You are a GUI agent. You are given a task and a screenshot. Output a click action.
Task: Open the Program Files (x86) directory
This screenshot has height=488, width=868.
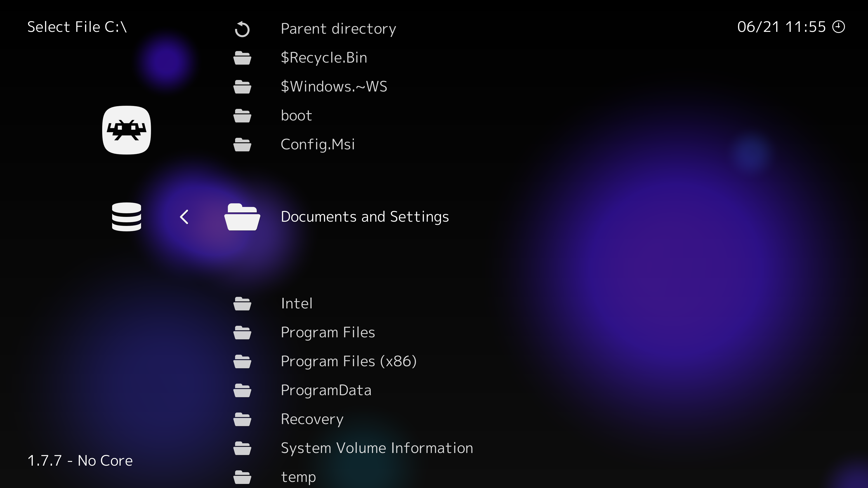click(x=348, y=361)
